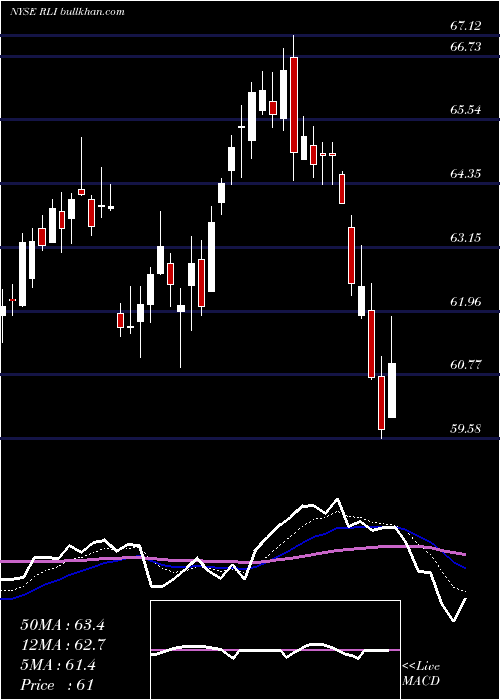Image resolution: width=500 pixels, height=700 pixels.
Task: Click the 12MA : 62.7 readout
Action: (x=62, y=645)
